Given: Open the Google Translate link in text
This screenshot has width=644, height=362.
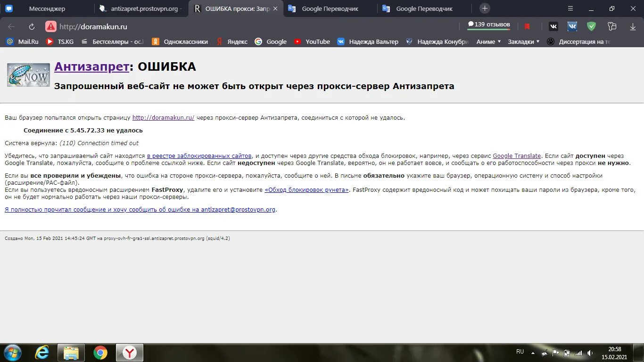Looking at the screenshot, I should (517, 156).
